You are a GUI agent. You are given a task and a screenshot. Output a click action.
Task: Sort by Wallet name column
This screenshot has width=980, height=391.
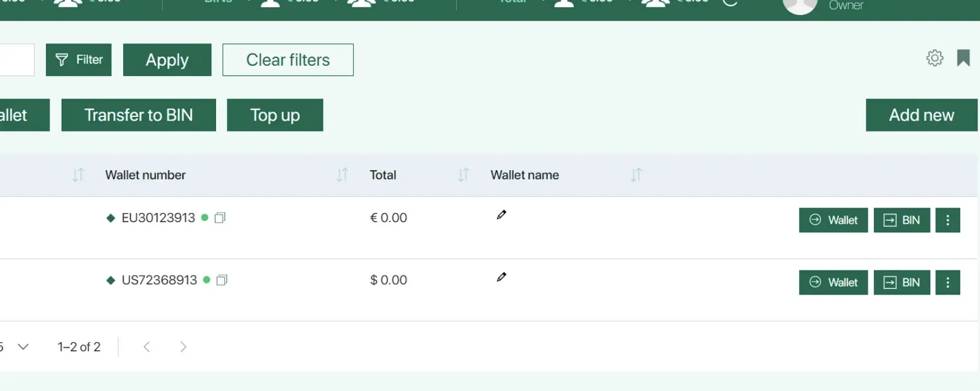(x=636, y=175)
